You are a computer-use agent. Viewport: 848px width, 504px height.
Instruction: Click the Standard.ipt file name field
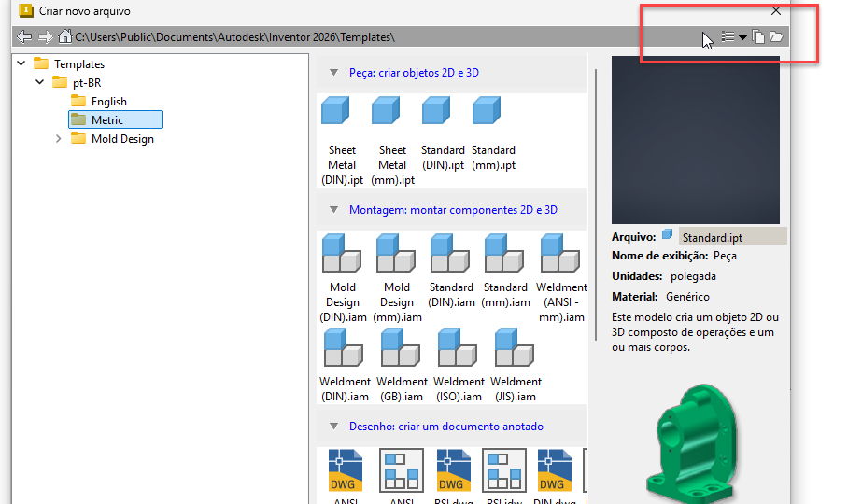(x=733, y=237)
